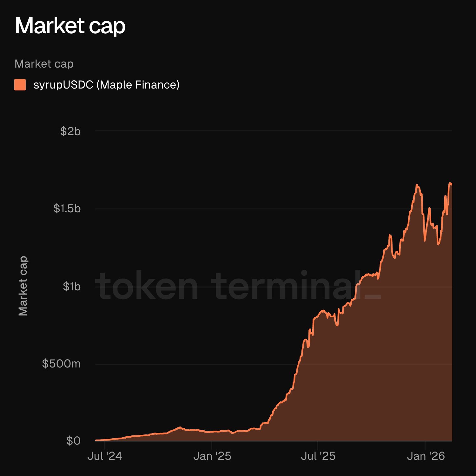Click the gray Market cap subtitle
The height and width of the screenshot is (476, 476).
44,64
